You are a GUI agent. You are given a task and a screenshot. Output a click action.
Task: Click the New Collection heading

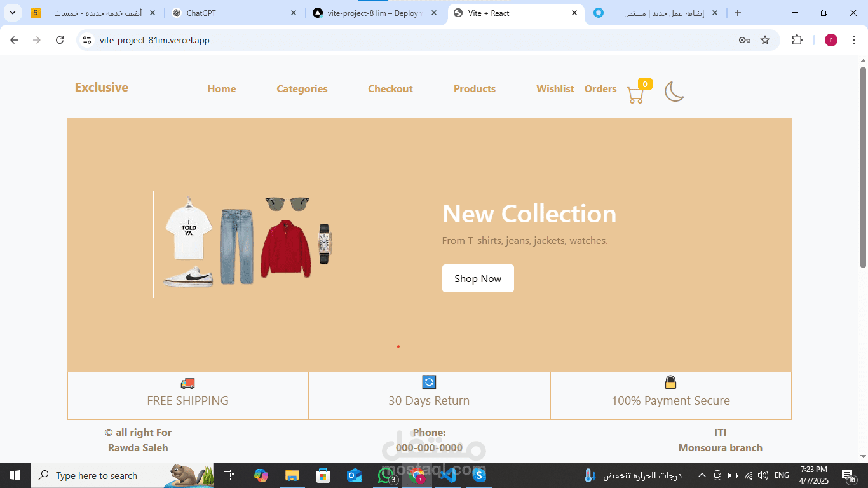529,213
